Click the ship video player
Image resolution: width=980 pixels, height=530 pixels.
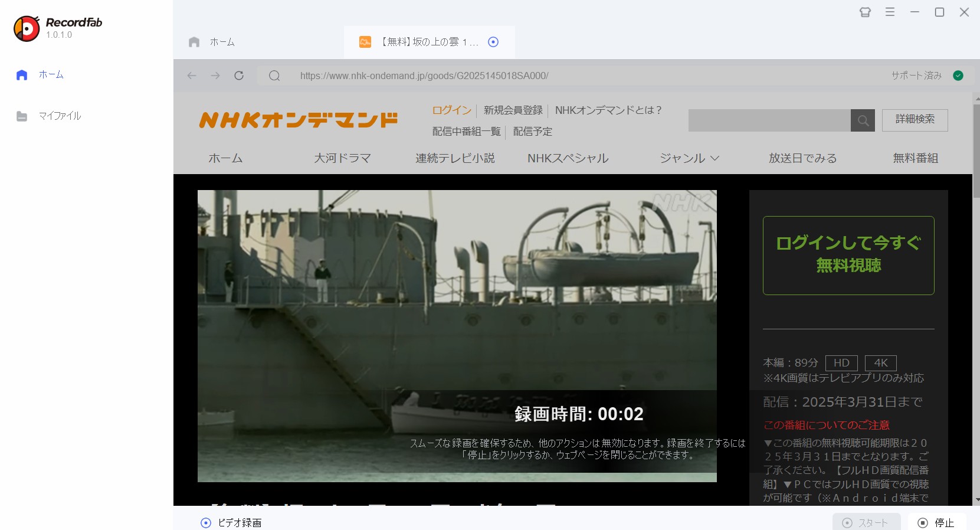click(457, 336)
